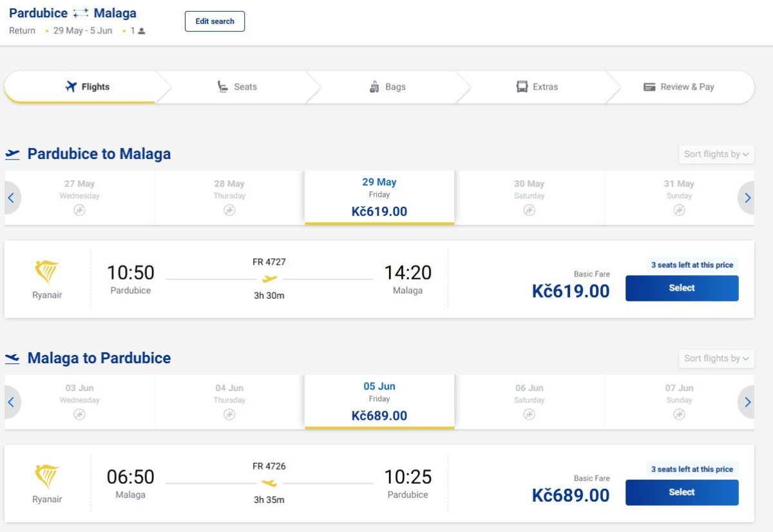Go to the Review & Pay step
The height and width of the screenshot is (532, 773).
(679, 87)
